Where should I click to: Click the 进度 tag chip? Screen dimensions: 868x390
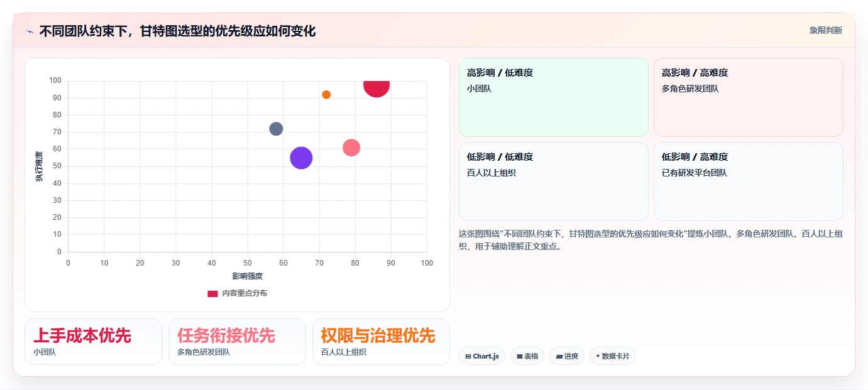[x=567, y=356]
